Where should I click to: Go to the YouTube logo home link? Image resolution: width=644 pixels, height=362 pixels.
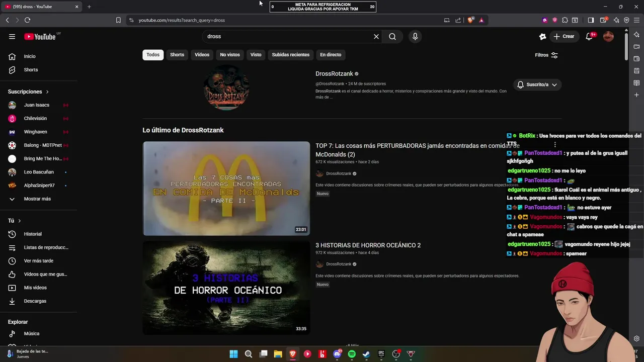[x=40, y=36]
